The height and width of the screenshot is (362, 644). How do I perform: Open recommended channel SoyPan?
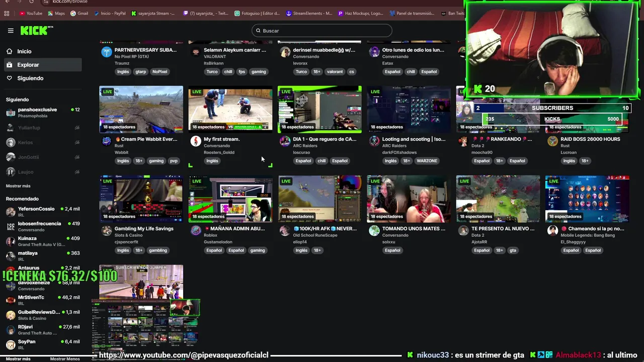[x=43, y=344]
